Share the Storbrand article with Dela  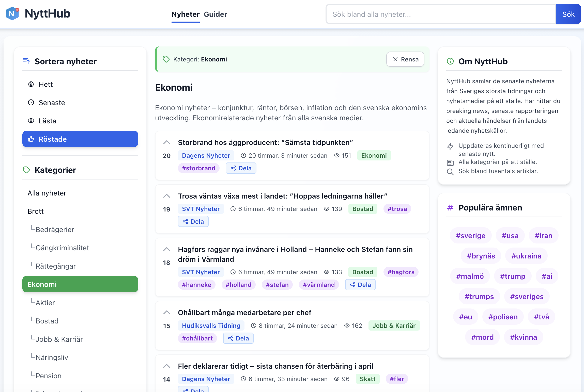click(x=241, y=168)
